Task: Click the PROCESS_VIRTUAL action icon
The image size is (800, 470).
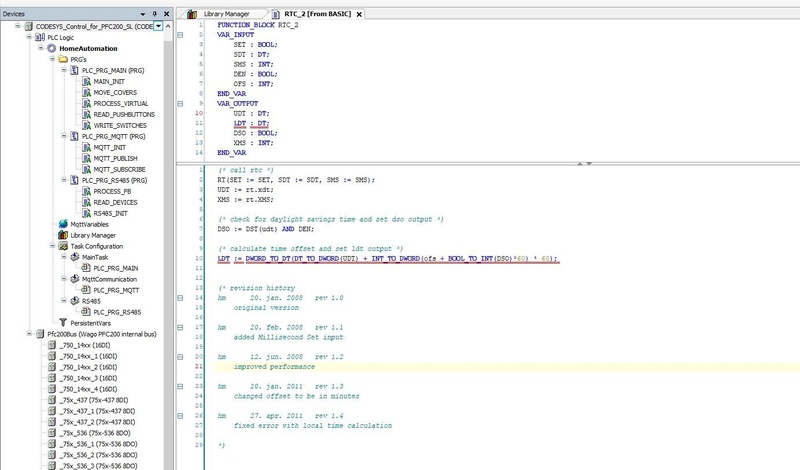Action: [86, 103]
